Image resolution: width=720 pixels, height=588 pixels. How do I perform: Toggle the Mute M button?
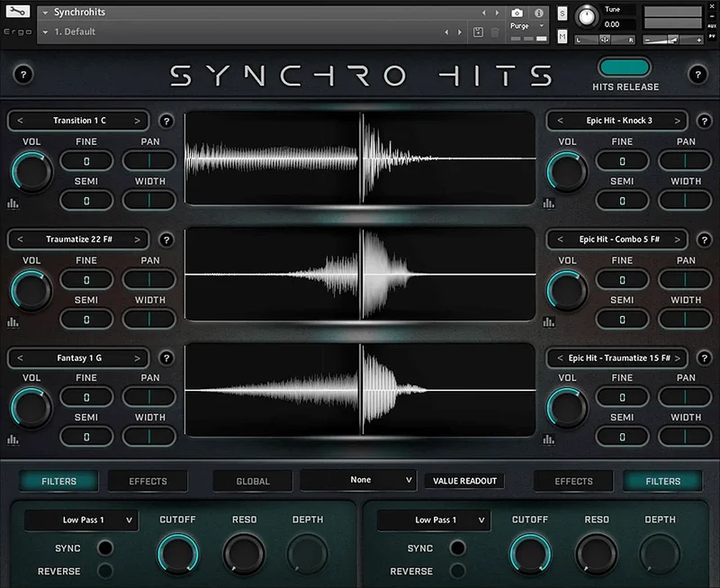[x=562, y=36]
